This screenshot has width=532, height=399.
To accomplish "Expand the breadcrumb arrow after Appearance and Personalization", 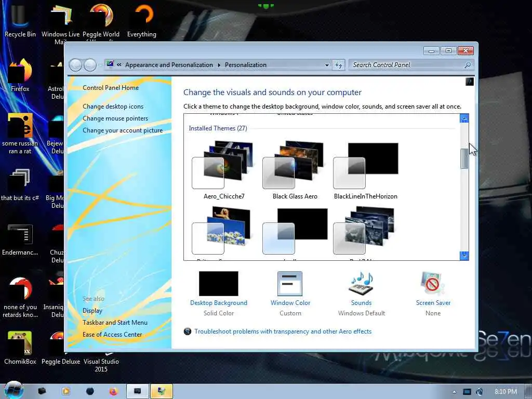I will 219,65.
